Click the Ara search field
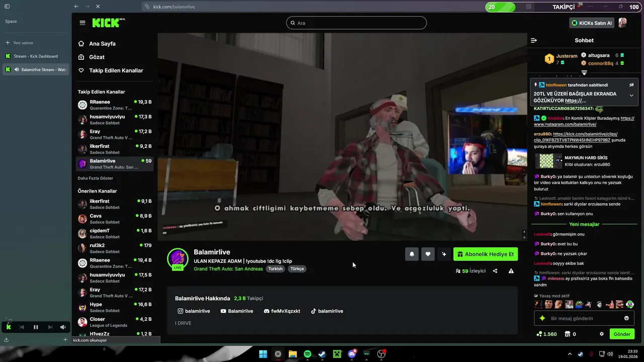Screen dimensions: 644x362 (x=356, y=23)
